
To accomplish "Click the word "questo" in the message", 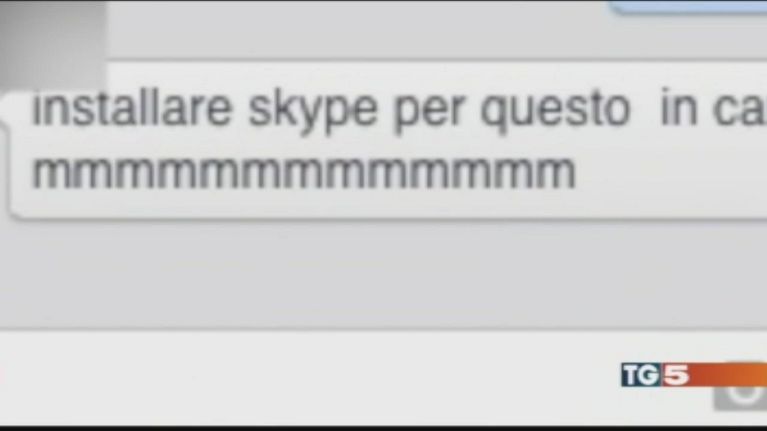I will (555, 111).
